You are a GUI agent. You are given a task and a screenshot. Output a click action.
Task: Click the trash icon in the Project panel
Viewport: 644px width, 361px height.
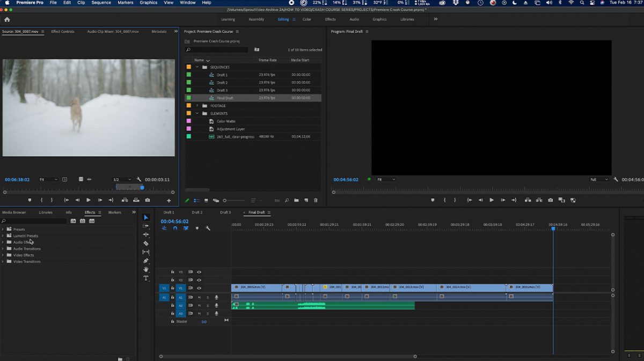pyautogui.click(x=316, y=201)
